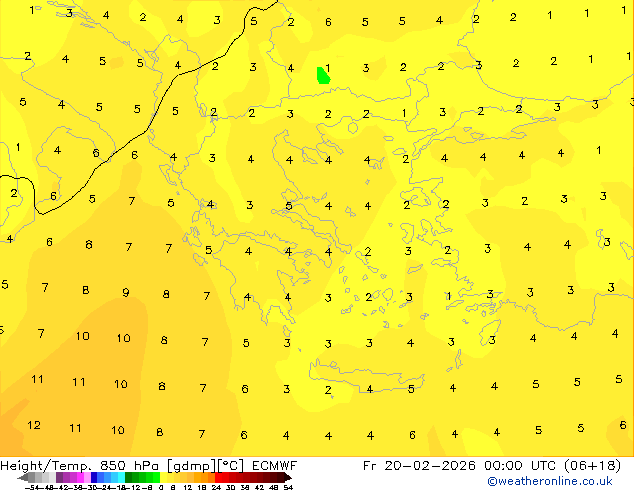Click the temperature value 12 on the map
634x490 pixels.
pos(34,425)
